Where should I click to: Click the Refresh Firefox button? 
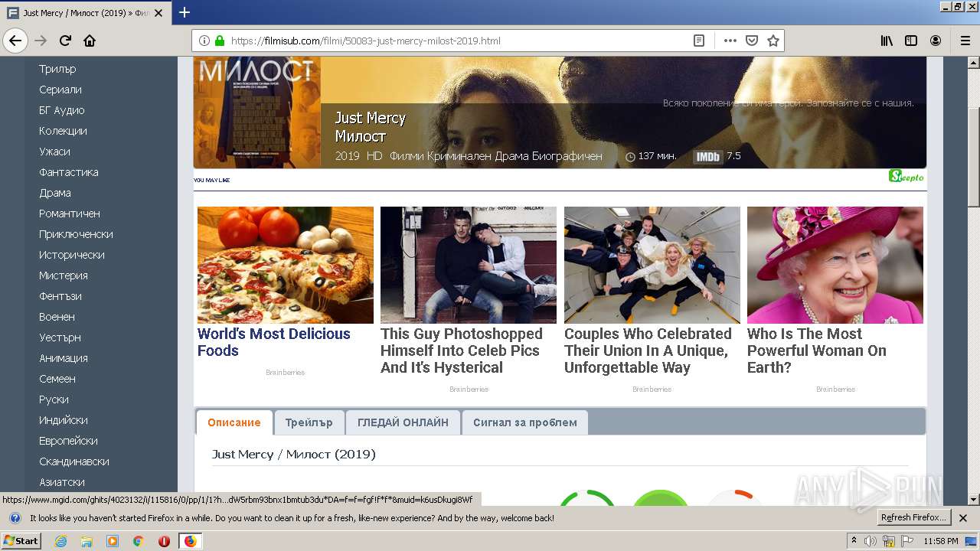(x=914, y=518)
